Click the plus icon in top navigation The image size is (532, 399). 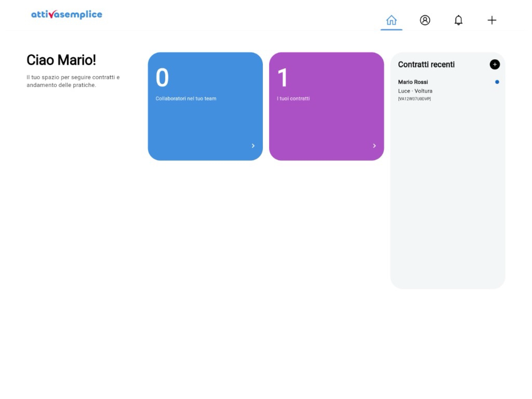pos(492,20)
